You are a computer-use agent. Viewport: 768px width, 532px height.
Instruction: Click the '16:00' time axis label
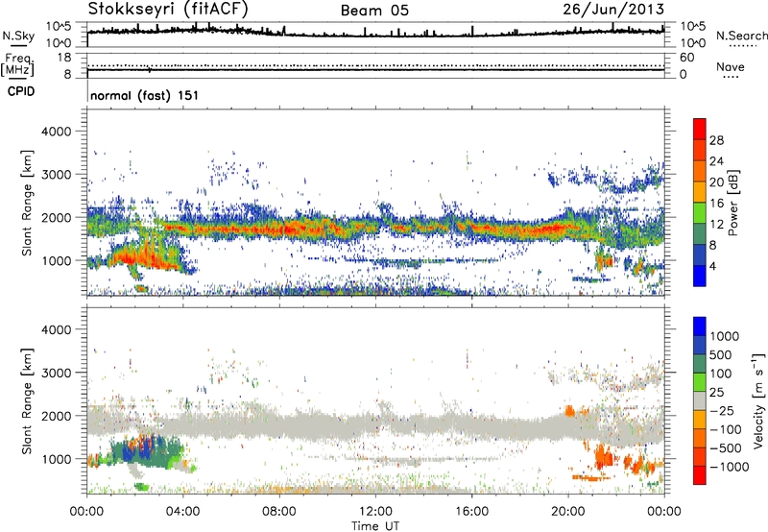[x=471, y=512]
